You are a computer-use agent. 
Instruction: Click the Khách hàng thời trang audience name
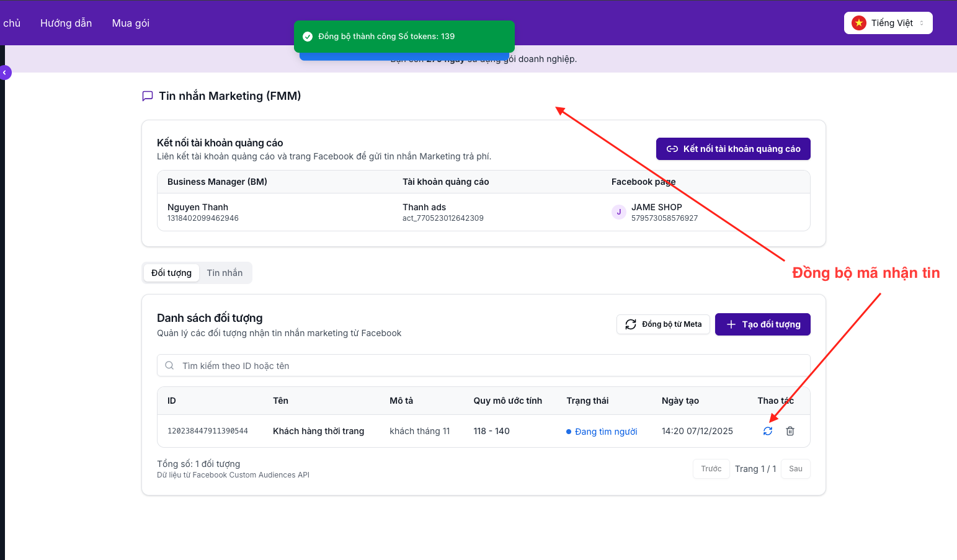pyautogui.click(x=318, y=431)
